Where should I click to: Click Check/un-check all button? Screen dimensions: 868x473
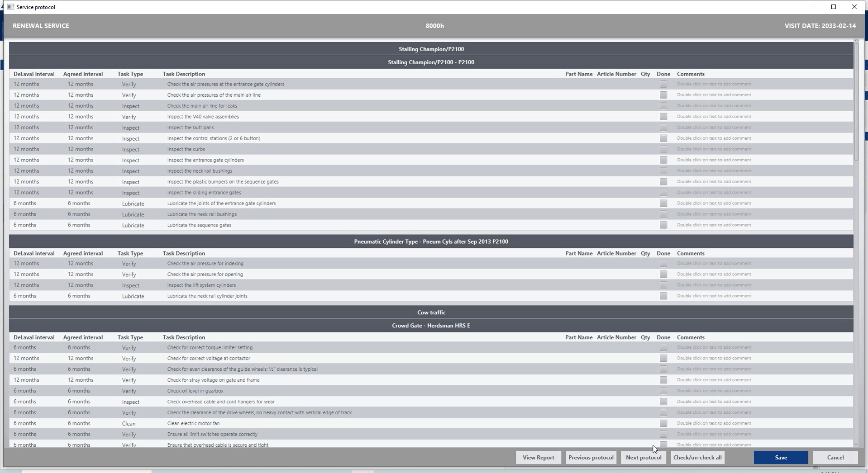click(697, 458)
